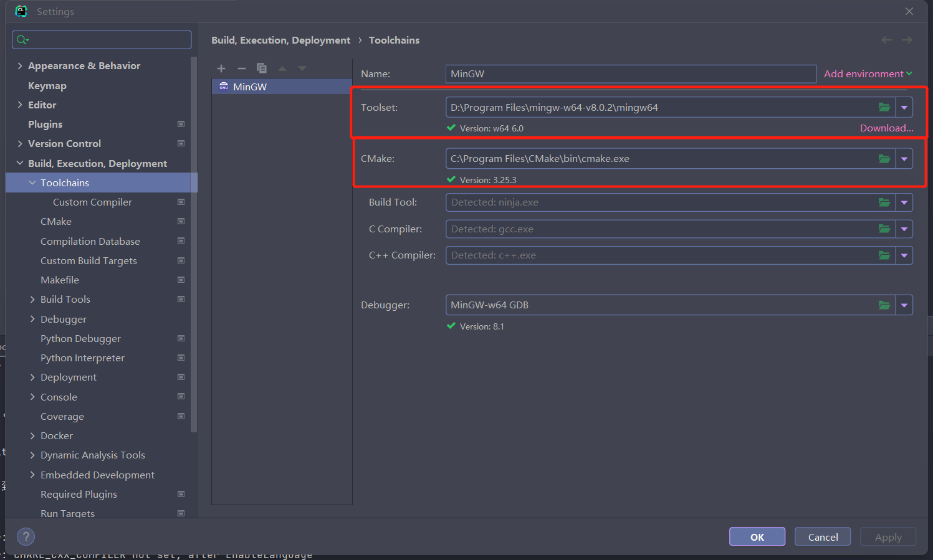Browse for the Toolset folder

[x=884, y=107]
